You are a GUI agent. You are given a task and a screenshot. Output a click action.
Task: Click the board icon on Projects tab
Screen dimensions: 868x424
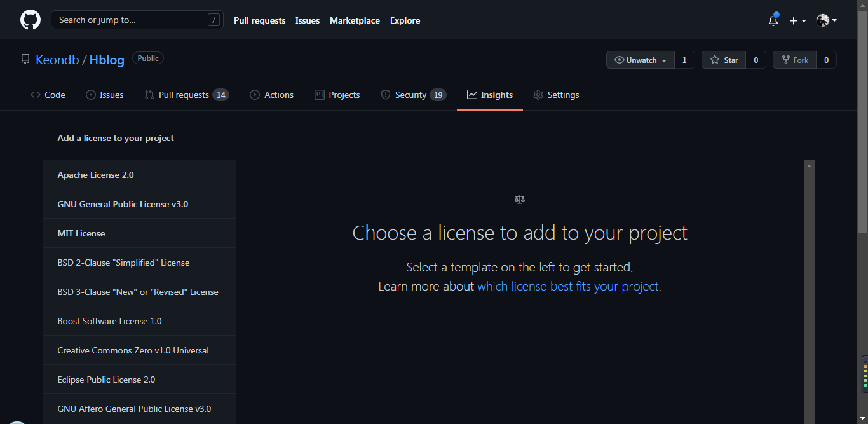tap(320, 95)
